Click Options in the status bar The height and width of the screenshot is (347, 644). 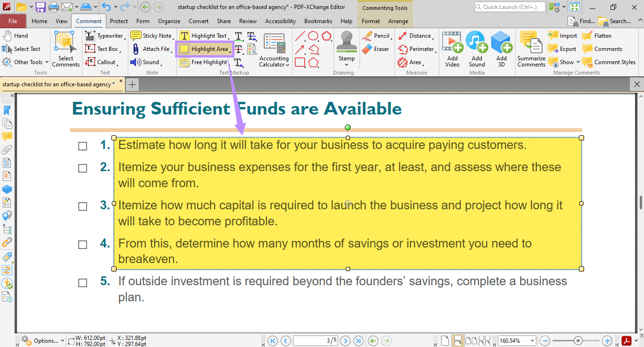[47, 340]
